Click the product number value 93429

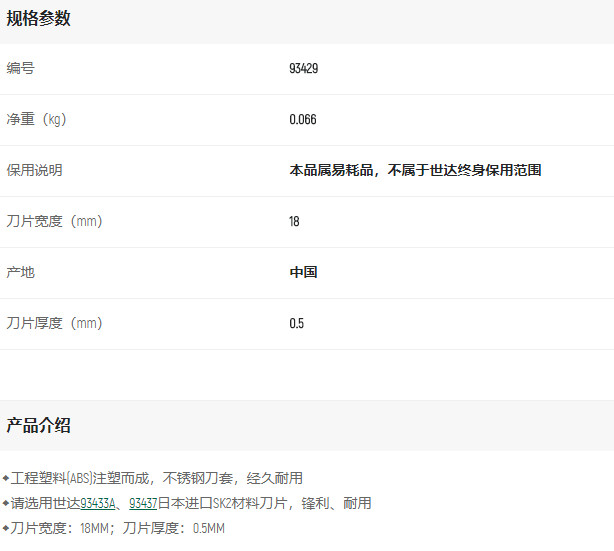coord(303,69)
